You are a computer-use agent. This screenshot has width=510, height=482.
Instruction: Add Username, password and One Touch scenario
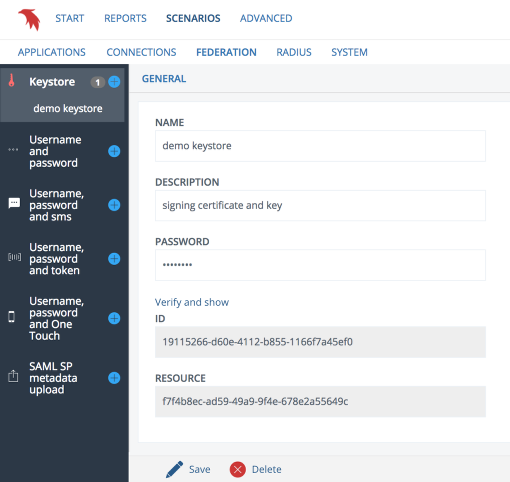coord(114,318)
